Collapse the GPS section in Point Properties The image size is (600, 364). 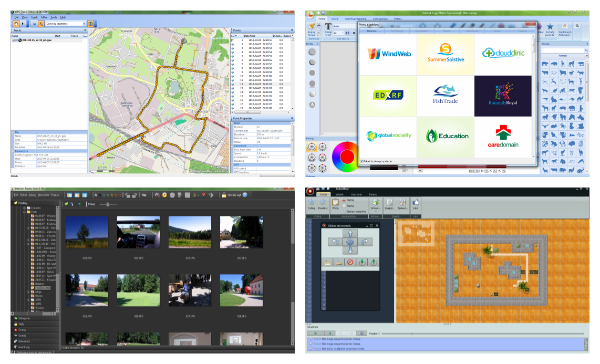[233, 165]
